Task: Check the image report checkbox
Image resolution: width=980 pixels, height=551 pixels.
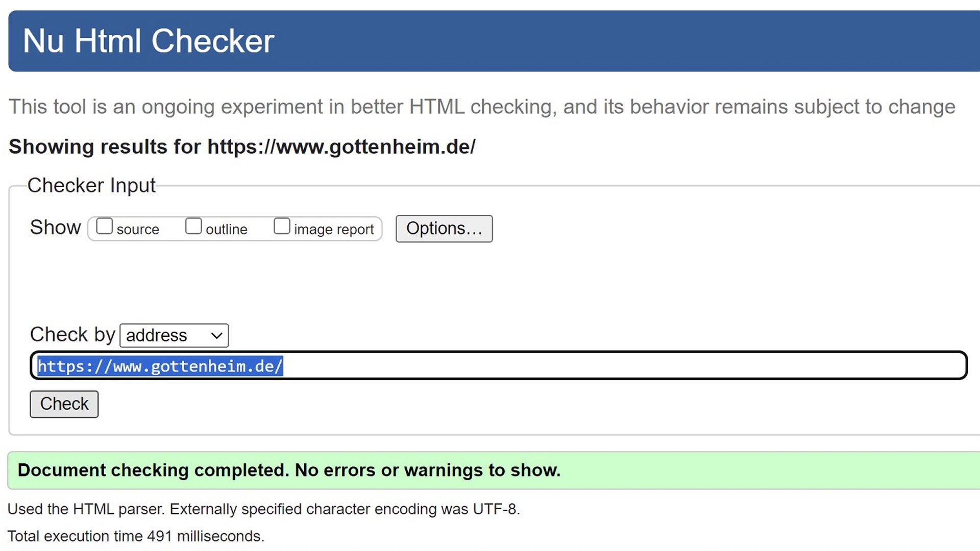Action: pyautogui.click(x=282, y=226)
